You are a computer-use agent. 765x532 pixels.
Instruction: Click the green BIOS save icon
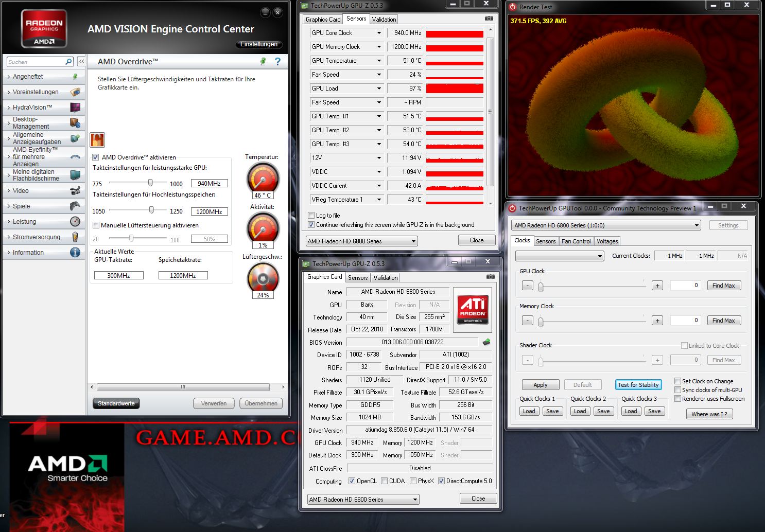[486, 342]
